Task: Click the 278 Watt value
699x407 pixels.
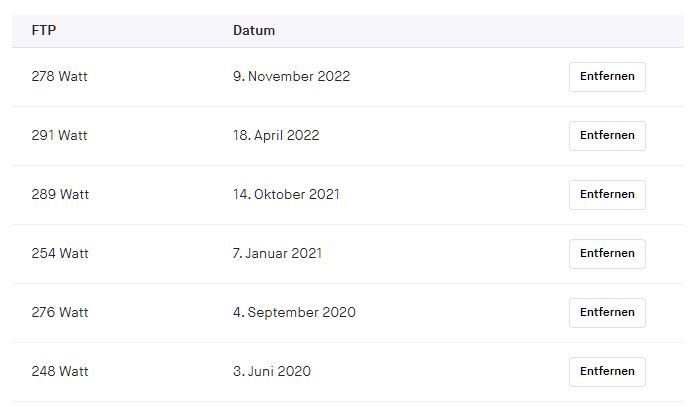Action: coord(60,77)
